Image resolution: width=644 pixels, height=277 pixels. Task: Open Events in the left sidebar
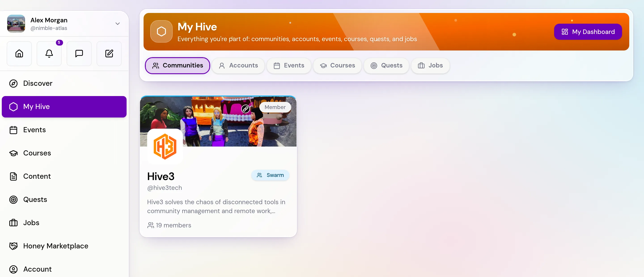tap(64, 130)
